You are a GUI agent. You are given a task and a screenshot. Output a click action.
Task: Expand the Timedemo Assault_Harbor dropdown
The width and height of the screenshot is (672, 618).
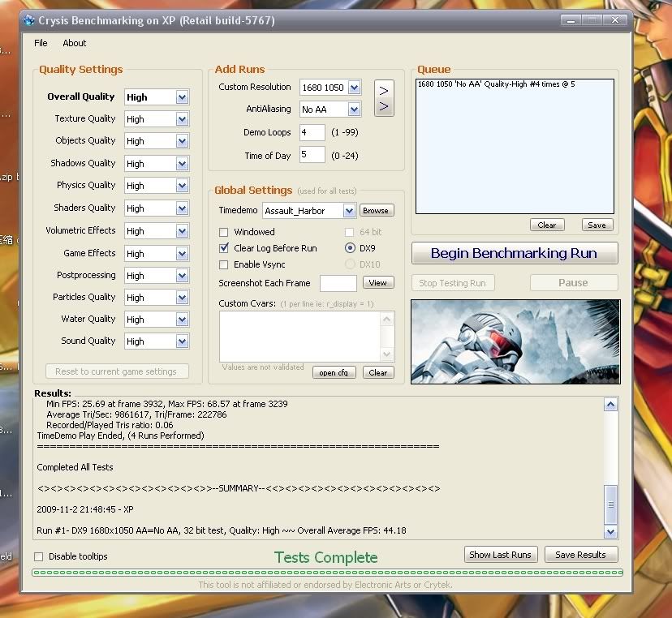pos(349,211)
